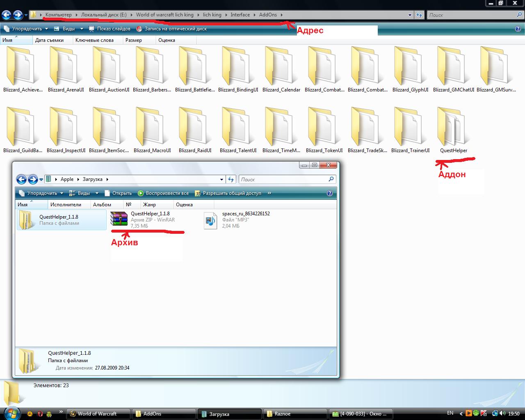The image size is (525, 420).
Task: Open the Blizzard_TrainerUI folder
Action: (x=411, y=130)
